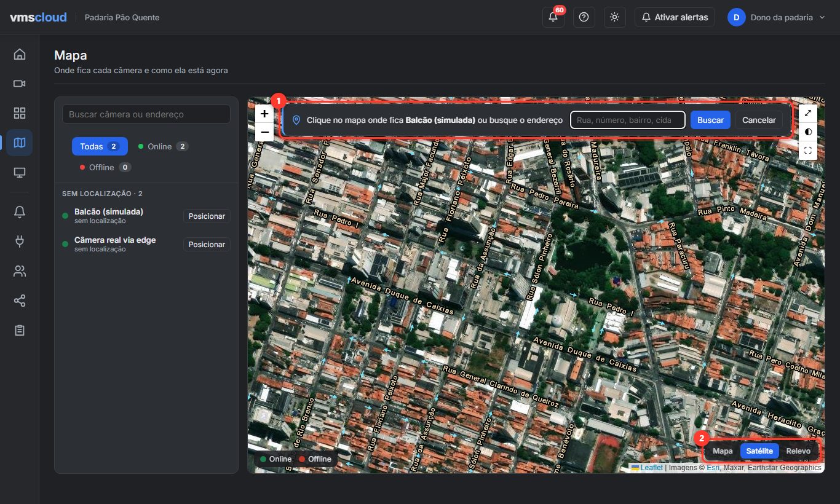The height and width of the screenshot is (504, 840).
Task: Switch map layer to Satélite
Action: 759,451
